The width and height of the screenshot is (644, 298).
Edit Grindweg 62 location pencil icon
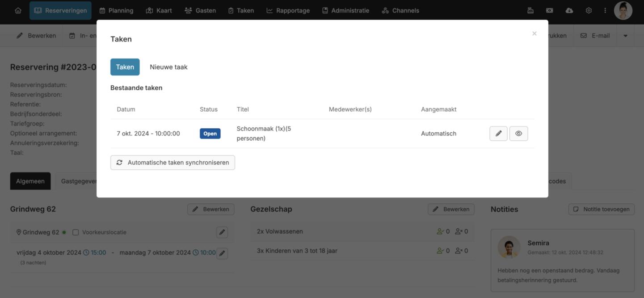tap(222, 232)
